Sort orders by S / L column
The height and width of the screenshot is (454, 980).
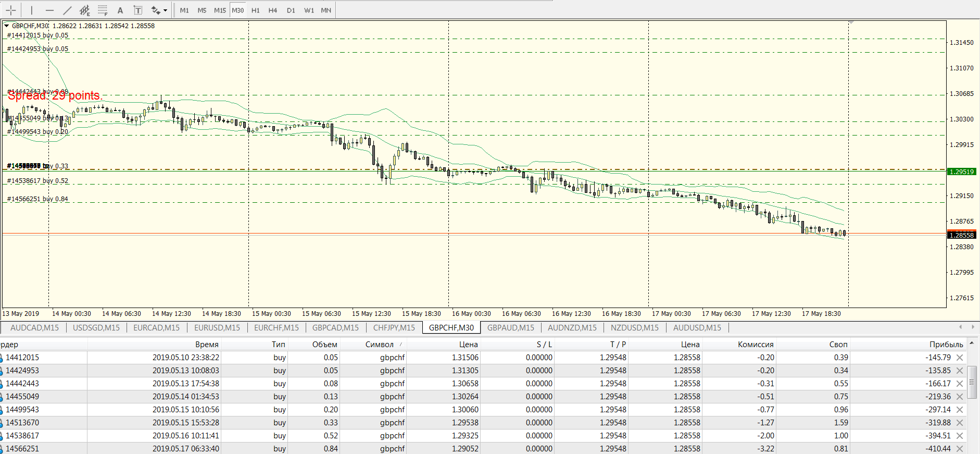tap(518, 345)
